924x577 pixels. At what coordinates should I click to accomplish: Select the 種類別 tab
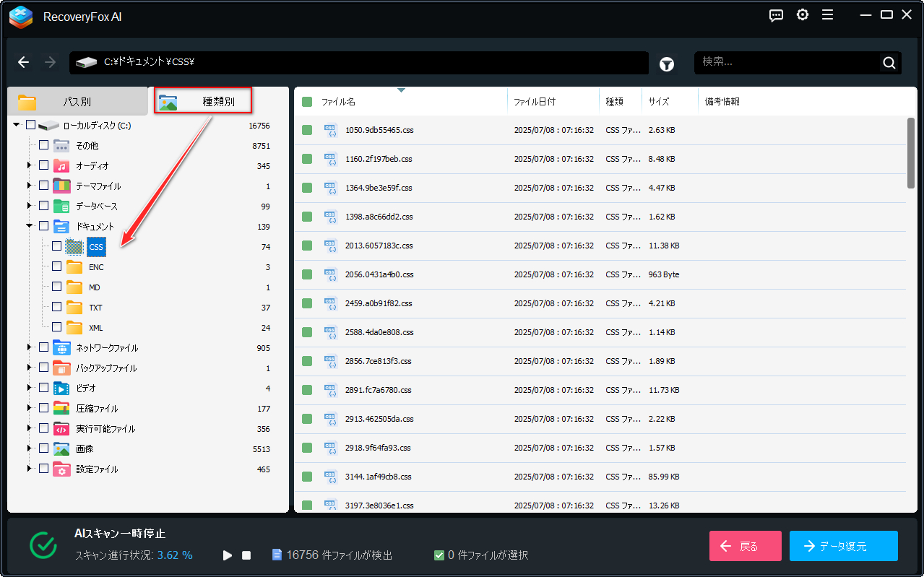coord(203,101)
